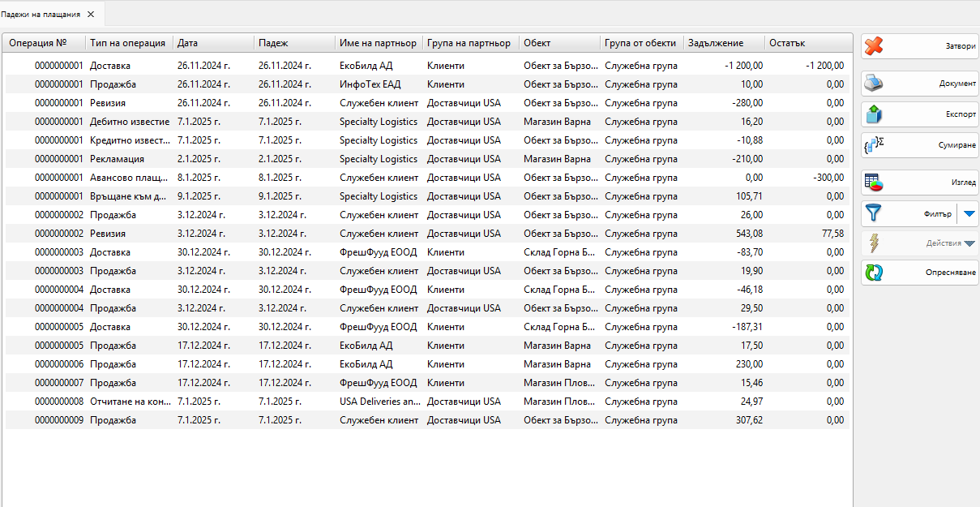Click the Остатък column header
The image size is (980, 507).
tap(786, 43)
